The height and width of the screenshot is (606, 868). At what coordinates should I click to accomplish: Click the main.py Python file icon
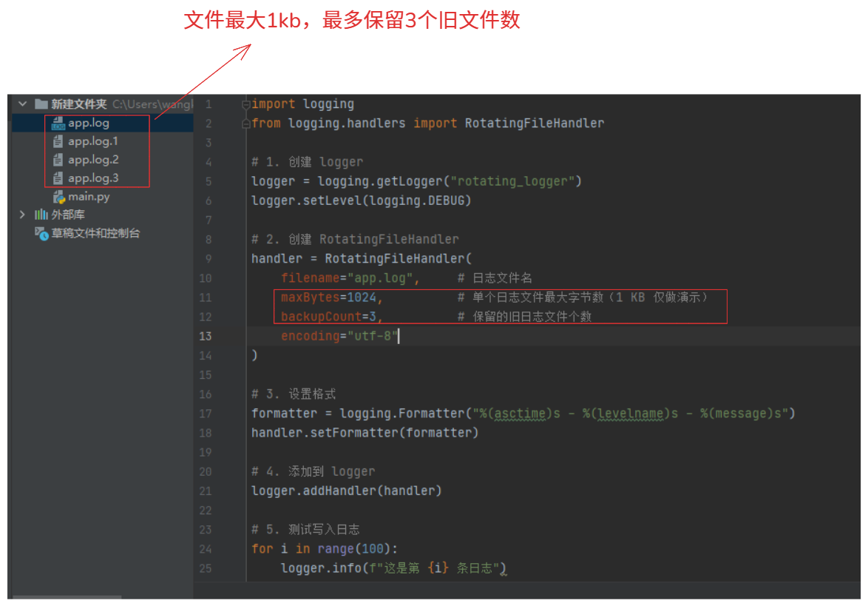[58, 197]
